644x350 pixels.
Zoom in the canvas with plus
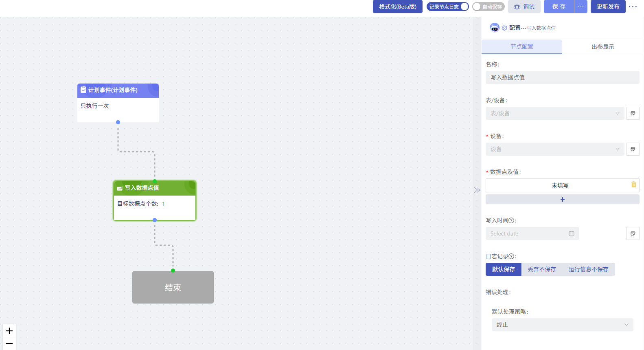9,331
